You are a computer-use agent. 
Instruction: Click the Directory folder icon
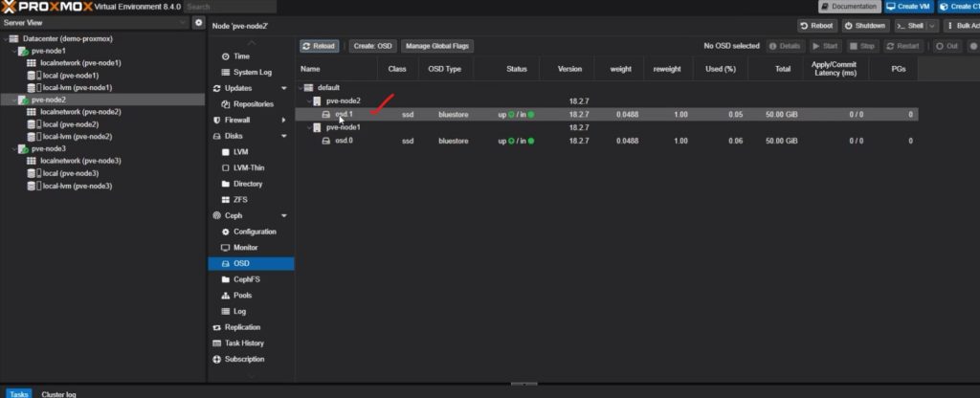(x=226, y=185)
